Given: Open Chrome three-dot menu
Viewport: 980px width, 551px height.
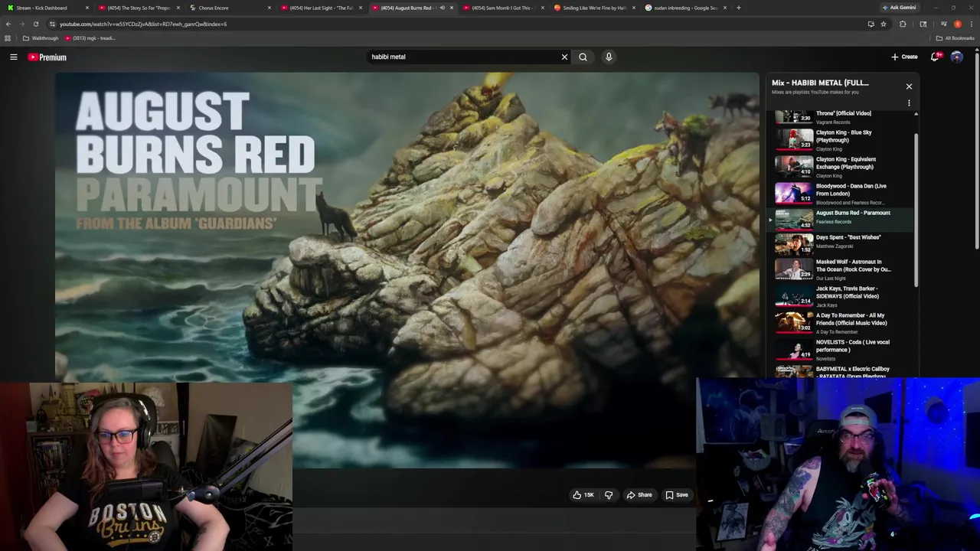Looking at the screenshot, I should click(x=971, y=24).
